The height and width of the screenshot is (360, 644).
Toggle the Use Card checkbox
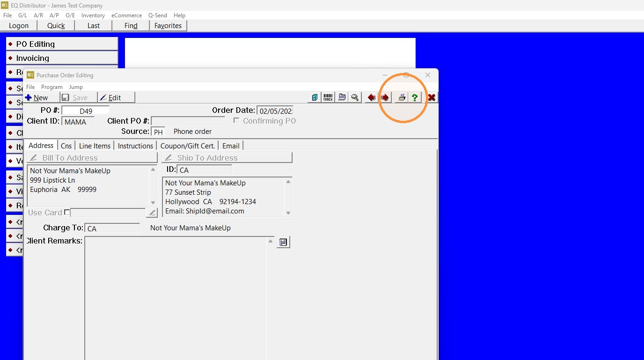pos(67,213)
